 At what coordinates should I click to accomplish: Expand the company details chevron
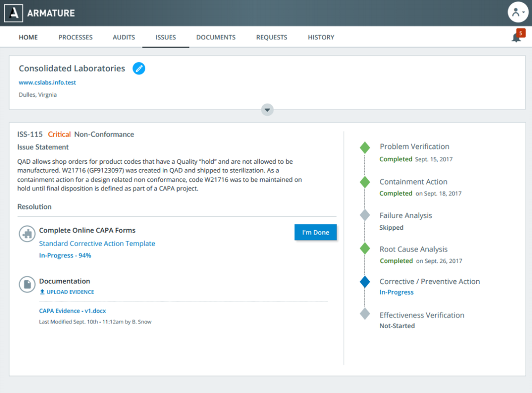[268, 110]
